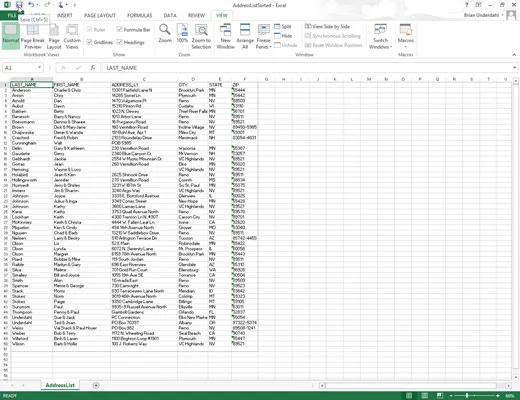Select Page Break Preview view
The image size is (520, 400).
(x=33, y=37)
